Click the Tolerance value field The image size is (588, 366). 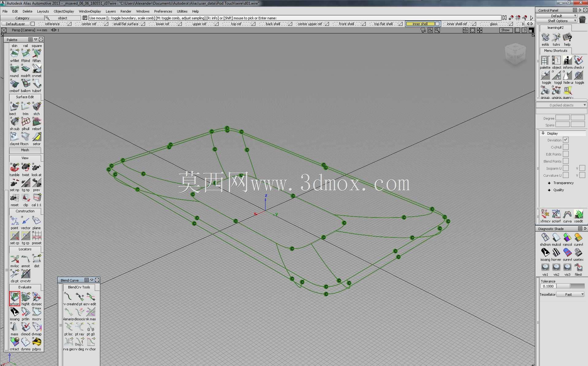[548, 286]
